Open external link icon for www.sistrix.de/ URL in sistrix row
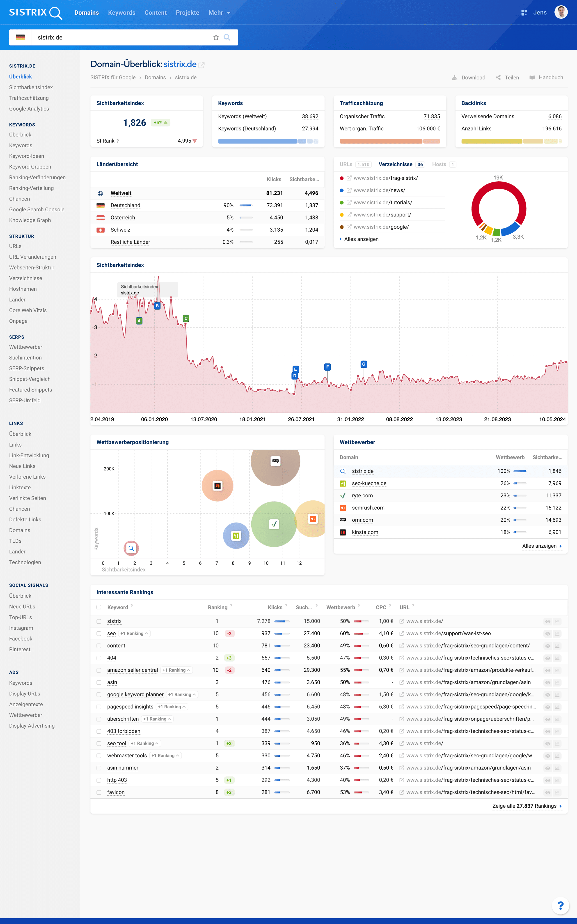The image size is (577, 924). (x=401, y=622)
